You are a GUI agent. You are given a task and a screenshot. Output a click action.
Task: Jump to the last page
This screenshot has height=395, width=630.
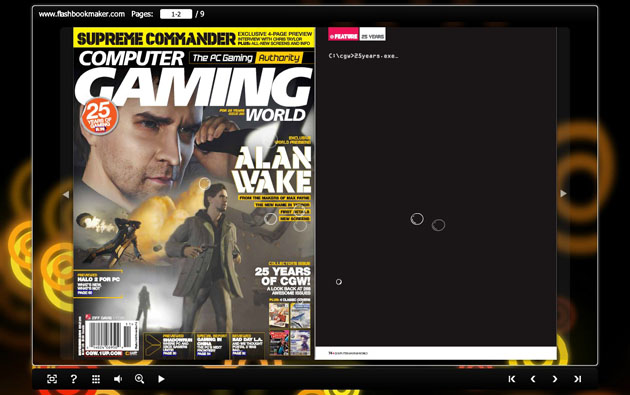click(577, 379)
